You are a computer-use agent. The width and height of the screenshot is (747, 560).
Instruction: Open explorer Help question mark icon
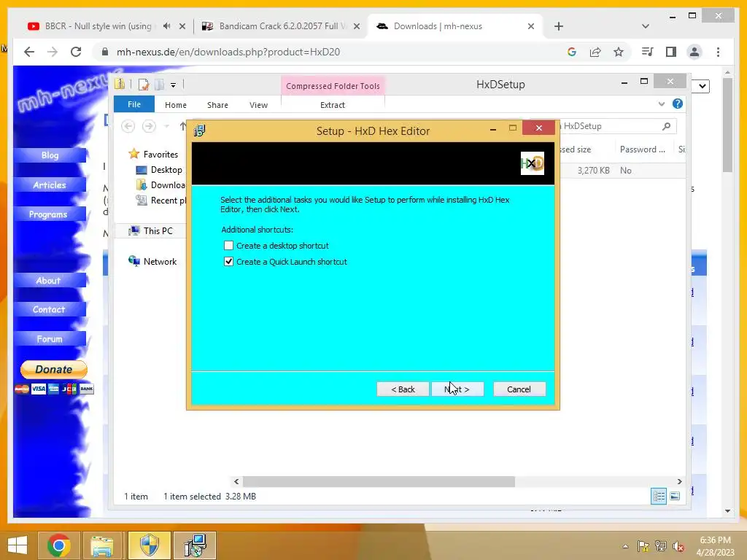(678, 104)
